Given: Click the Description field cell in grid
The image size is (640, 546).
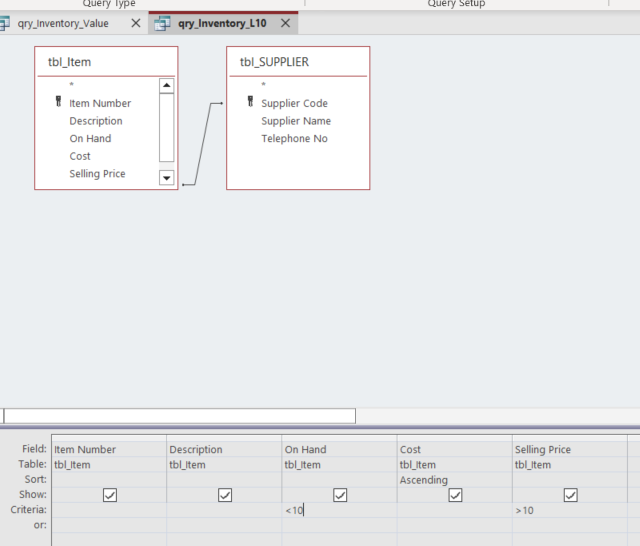Looking at the screenshot, I should tap(224, 449).
